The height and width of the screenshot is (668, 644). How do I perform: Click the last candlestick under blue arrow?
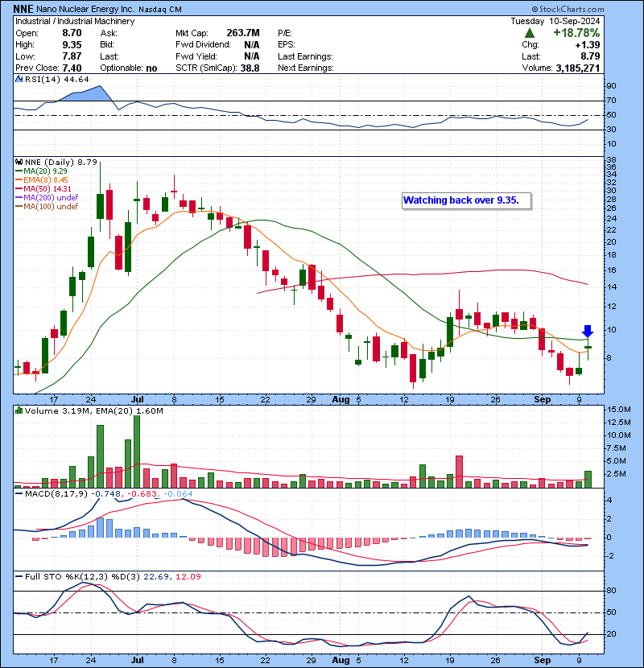(x=588, y=348)
